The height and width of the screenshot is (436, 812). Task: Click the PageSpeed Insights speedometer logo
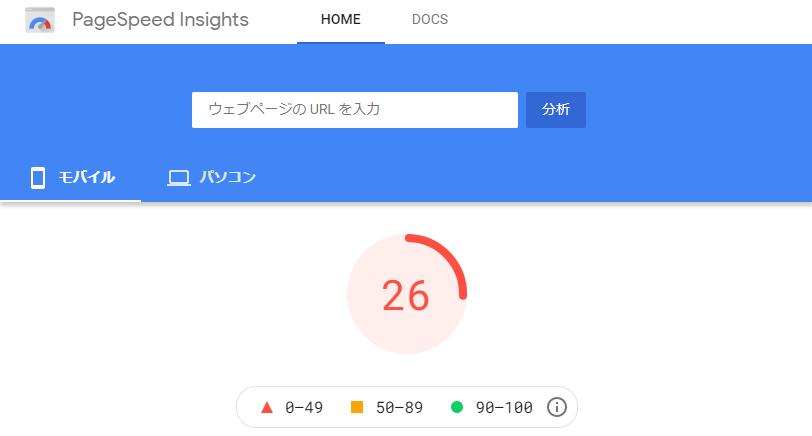[x=40, y=20]
